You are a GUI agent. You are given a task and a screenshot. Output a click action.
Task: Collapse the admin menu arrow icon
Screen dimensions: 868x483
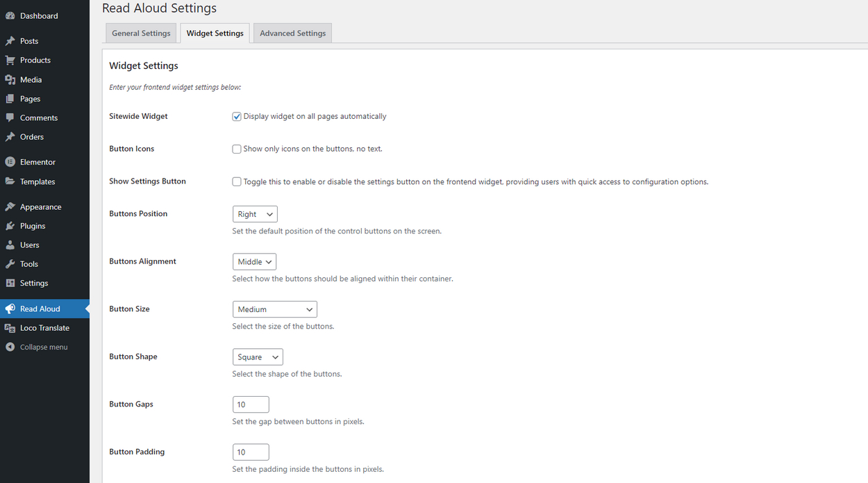[x=10, y=347]
